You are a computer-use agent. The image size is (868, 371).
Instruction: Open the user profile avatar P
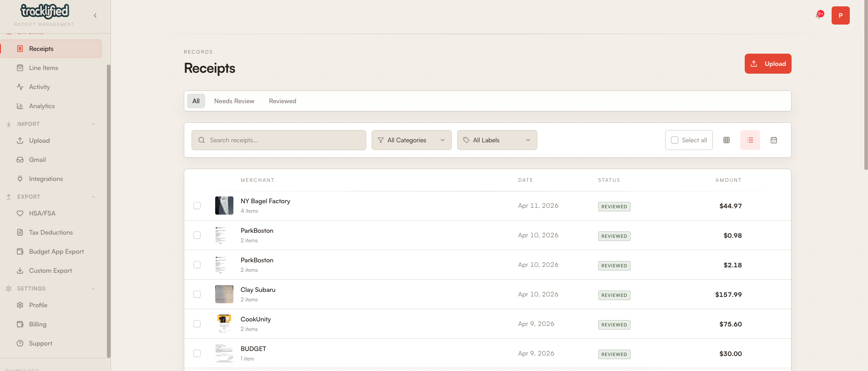(840, 15)
